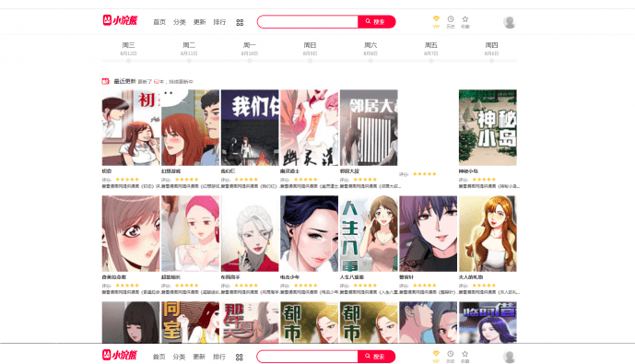The image size is (635, 364).
Task: Open the grid menu icon in lower sticky bar
Action: pos(240,358)
